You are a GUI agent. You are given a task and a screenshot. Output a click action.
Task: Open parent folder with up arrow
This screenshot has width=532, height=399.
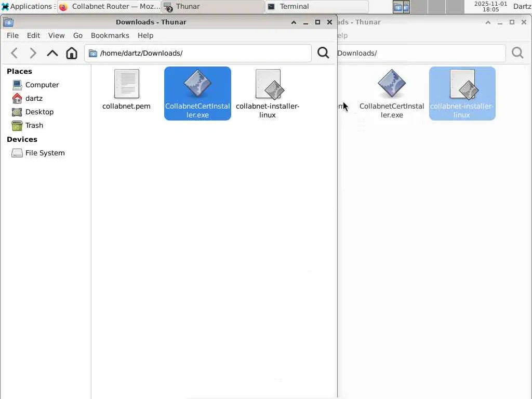click(52, 54)
